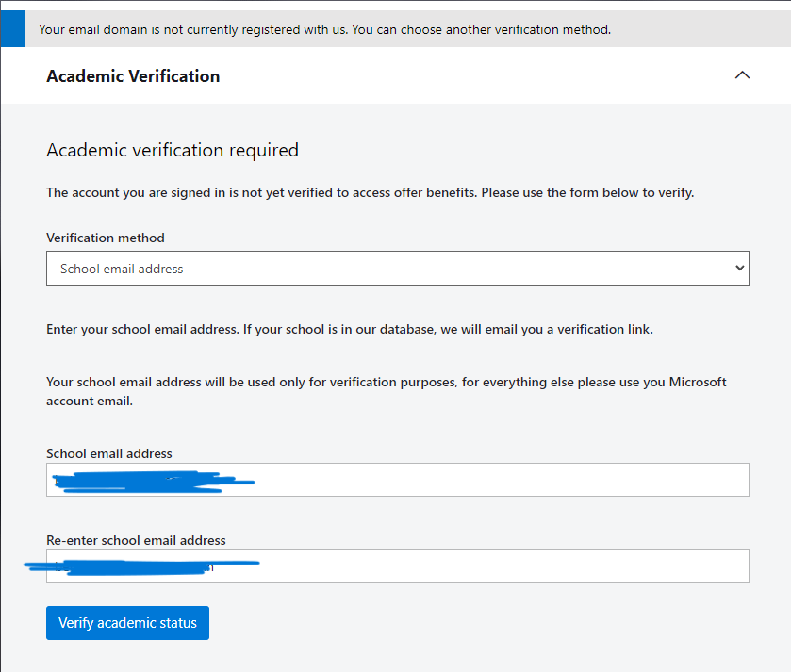Click the Verify academic status button
The image size is (791, 672).
[127, 623]
